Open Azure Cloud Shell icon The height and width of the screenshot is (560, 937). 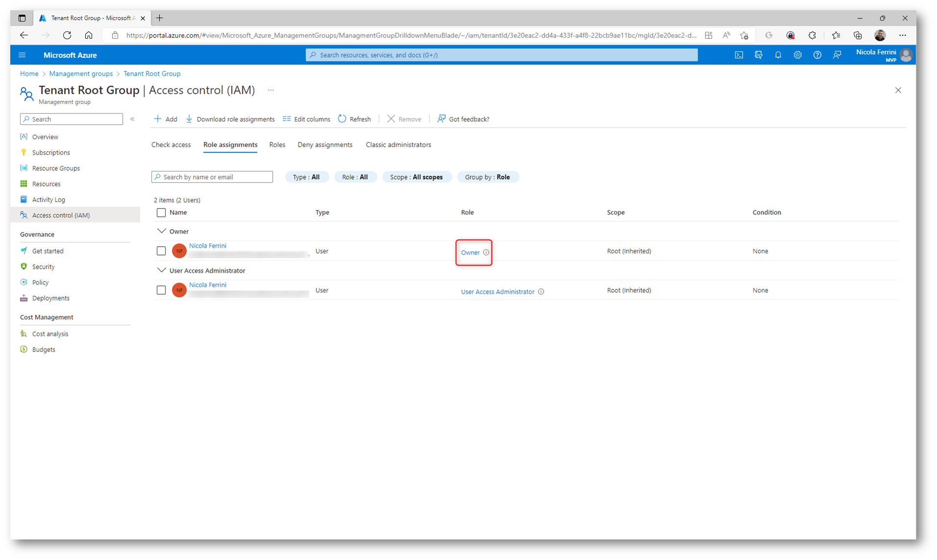tap(739, 55)
